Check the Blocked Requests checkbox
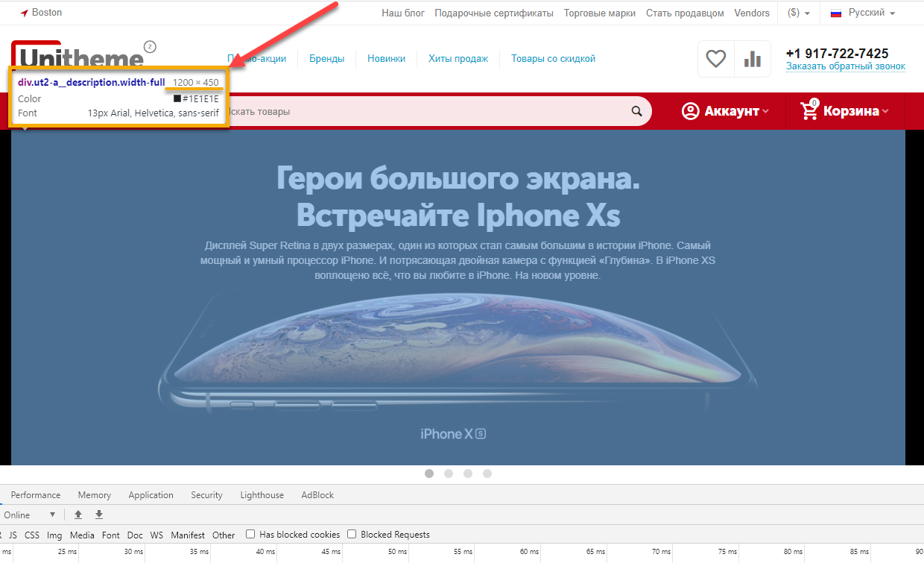Image resolution: width=924 pixels, height=563 pixels. coord(352,534)
